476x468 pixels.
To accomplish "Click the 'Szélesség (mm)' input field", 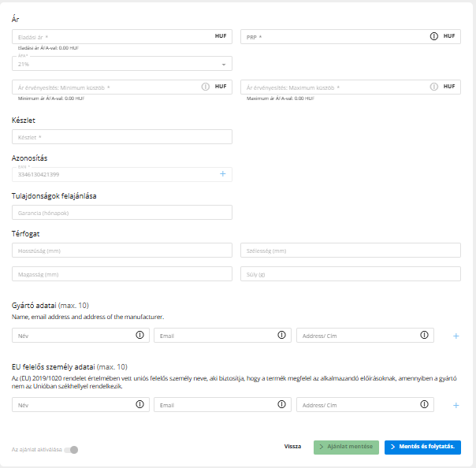I will pos(350,251).
